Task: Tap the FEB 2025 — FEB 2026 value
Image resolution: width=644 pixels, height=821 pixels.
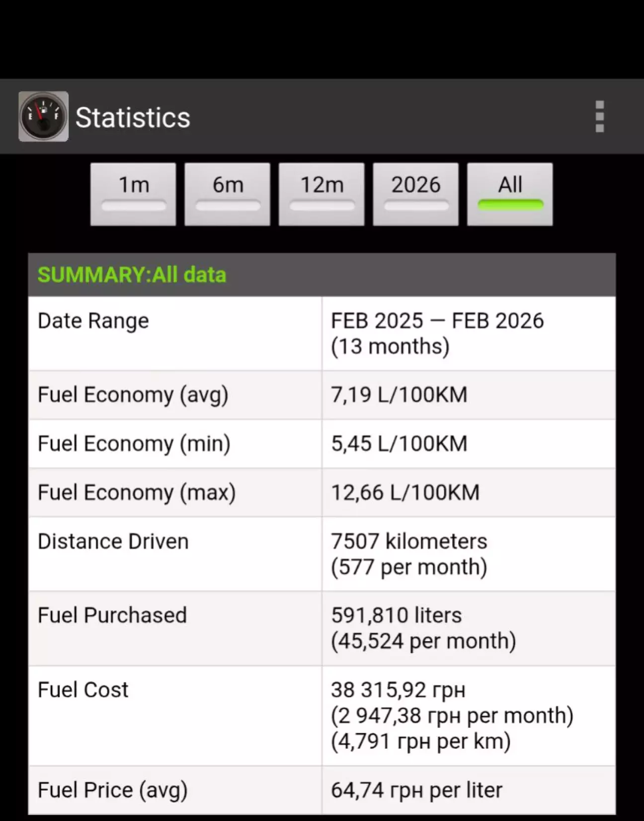Action: click(437, 321)
